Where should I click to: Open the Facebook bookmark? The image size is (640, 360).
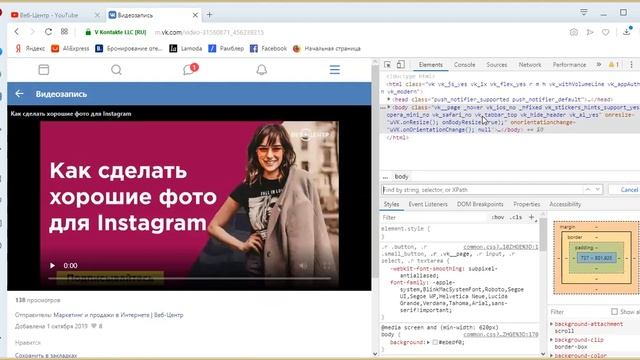pyautogui.click(x=268, y=48)
